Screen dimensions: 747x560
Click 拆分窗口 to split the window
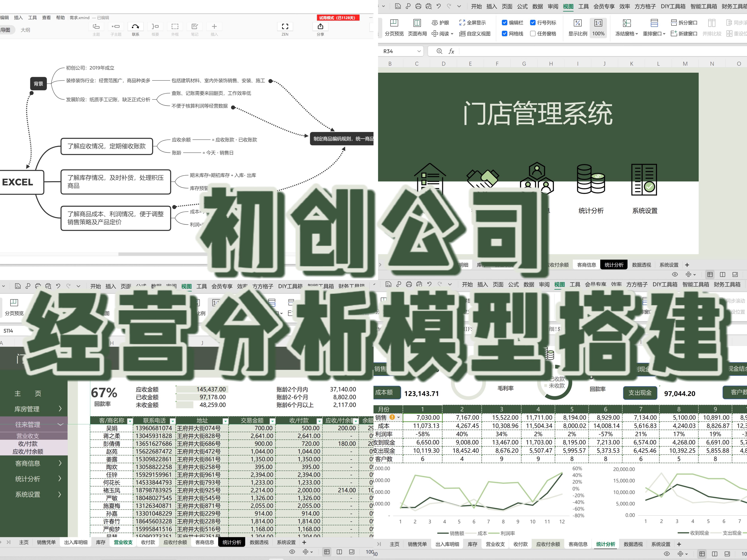[682, 23]
